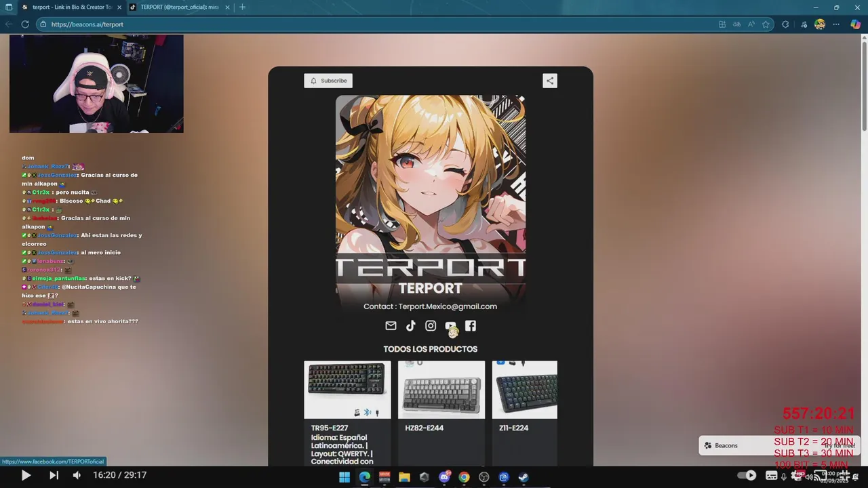Open the Voicemeeter app from the taskbar

pos(384,476)
